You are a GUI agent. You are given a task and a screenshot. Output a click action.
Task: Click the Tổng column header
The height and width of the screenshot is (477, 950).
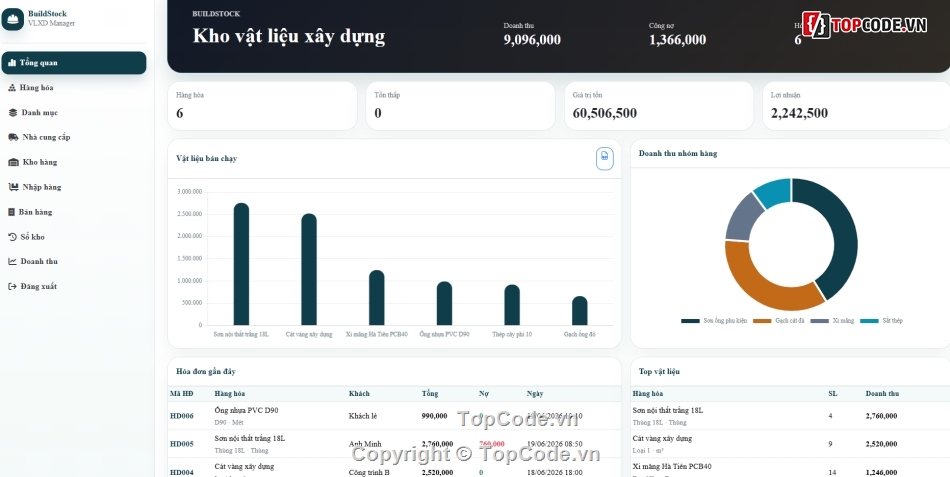point(430,393)
